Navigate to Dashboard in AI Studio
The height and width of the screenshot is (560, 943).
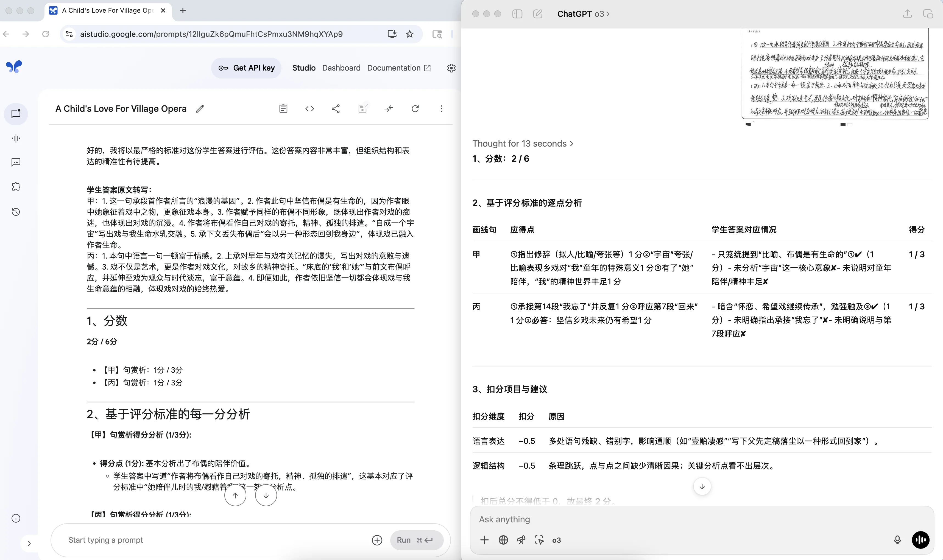coord(341,68)
